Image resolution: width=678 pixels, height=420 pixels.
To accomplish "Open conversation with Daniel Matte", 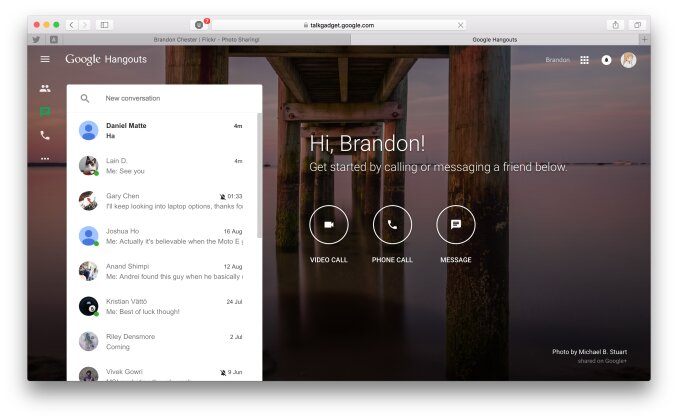I will (162, 131).
